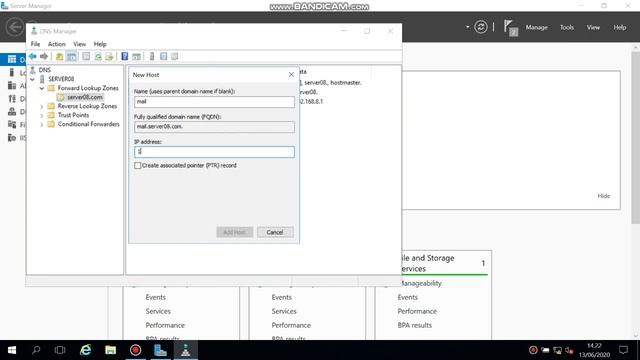Select SERVER08 in the console tree
Viewport: 640px width, 360px height.
click(x=61, y=79)
